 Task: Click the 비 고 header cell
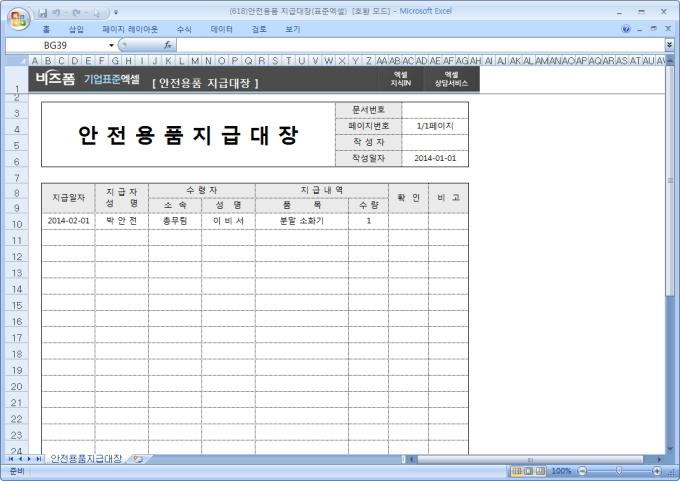448,198
